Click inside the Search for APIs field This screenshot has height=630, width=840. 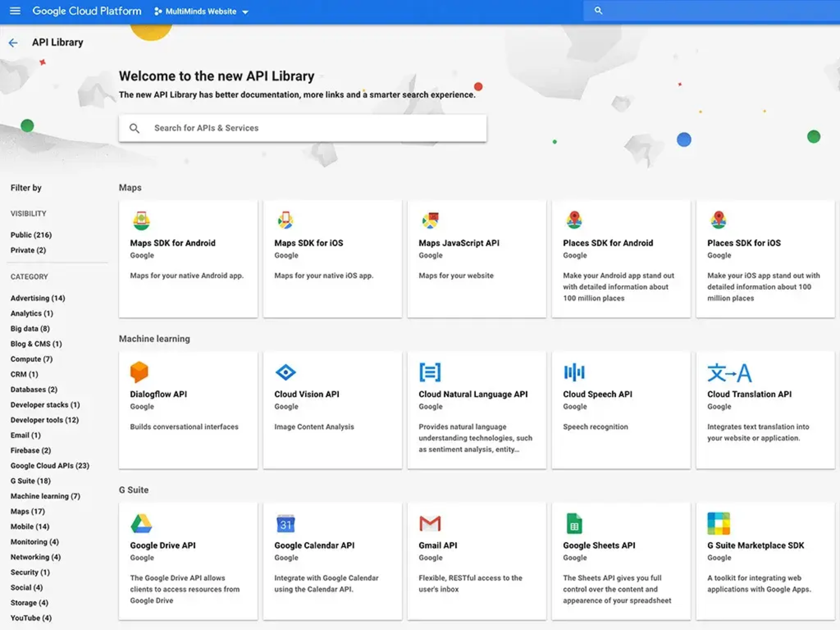tap(302, 128)
